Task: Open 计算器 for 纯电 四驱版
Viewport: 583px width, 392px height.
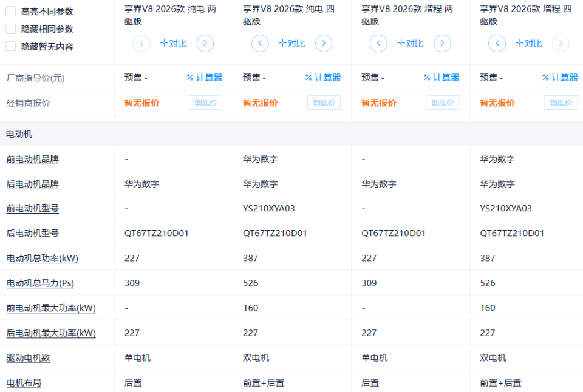Action: (x=323, y=77)
